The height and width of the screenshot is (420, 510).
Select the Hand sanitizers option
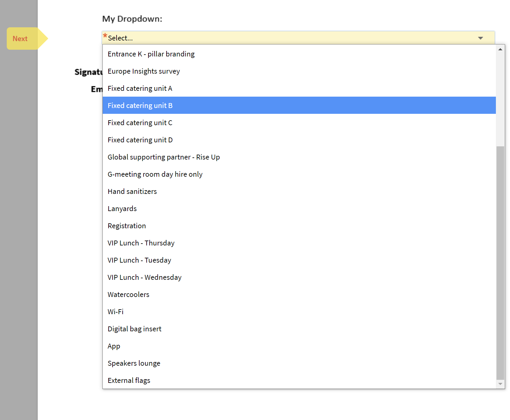point(132,191)
